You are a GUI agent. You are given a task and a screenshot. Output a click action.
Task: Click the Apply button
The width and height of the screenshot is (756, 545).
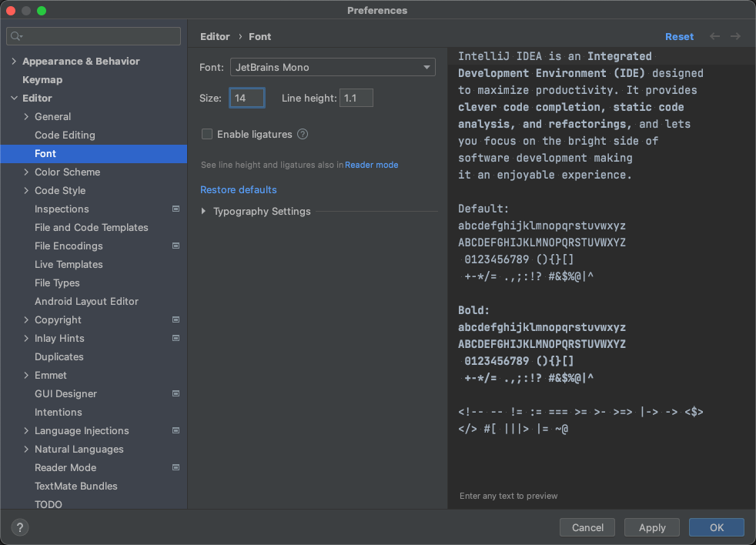(x=652, y=527)
